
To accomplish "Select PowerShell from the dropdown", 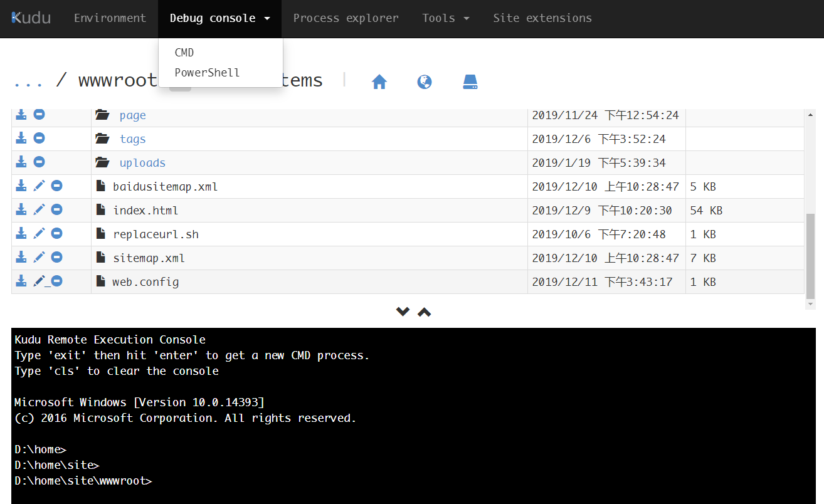I will click(207, 73).
